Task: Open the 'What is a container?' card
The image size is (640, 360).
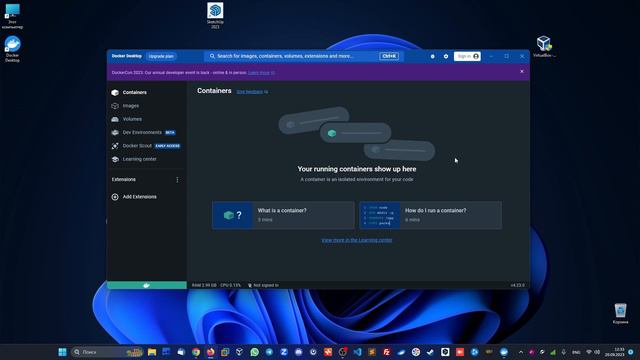Action: click(283, 215)
